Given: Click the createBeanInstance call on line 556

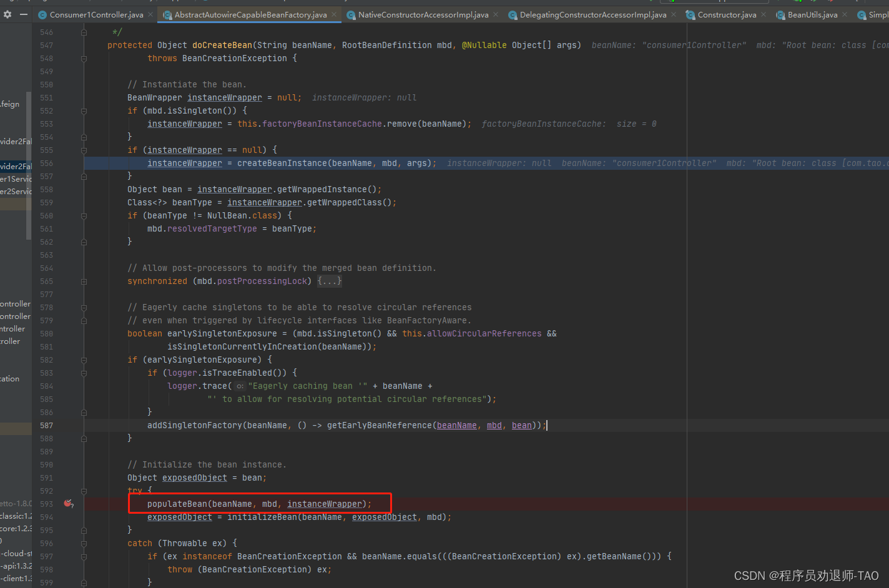Looking at the screenshot, I should pyautogui.click(x=282, y=164).
